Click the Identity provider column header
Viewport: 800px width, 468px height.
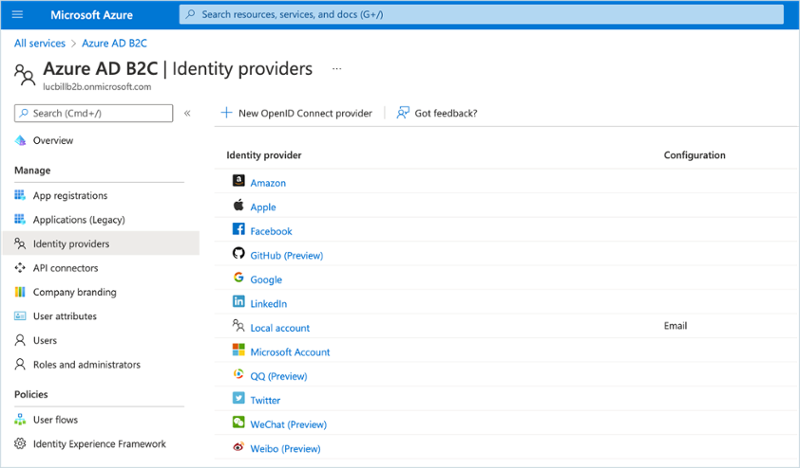pos(264,155)
